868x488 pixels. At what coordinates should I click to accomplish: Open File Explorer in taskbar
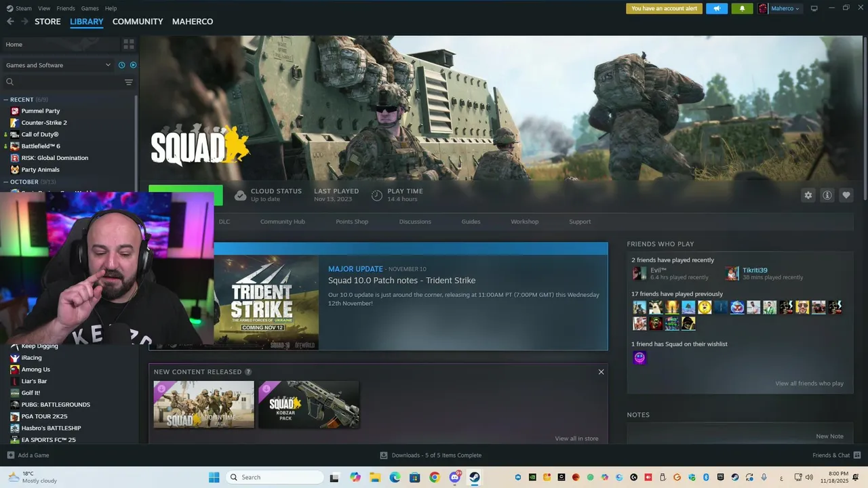(x=375, y=477)
